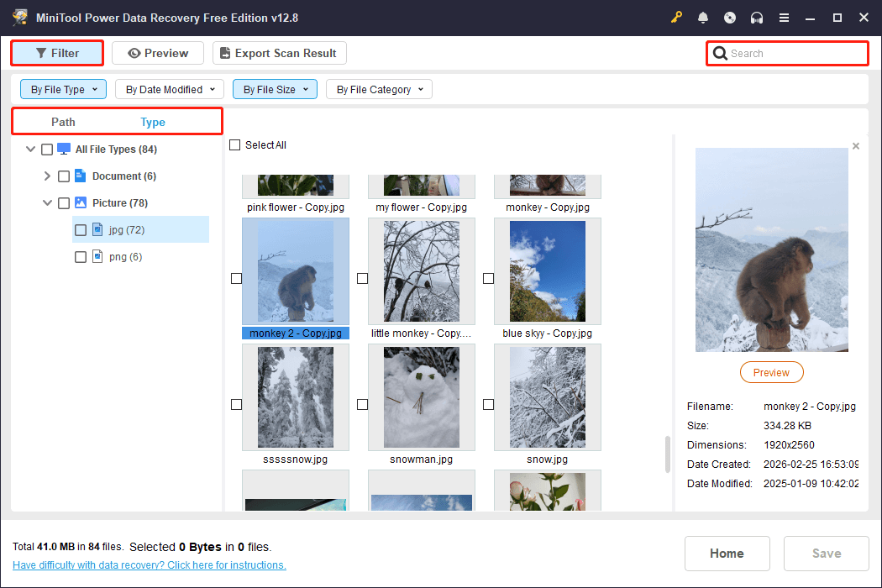Open support headphones icon
Viewport: 882px width, 588px height.
[757, 18]
